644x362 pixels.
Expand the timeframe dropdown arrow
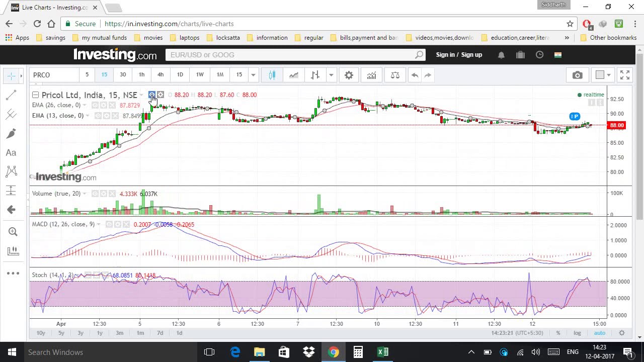click(x=253, y=75)
